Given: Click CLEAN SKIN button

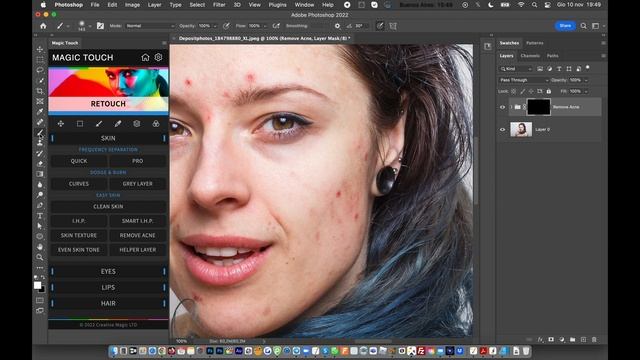Looking at the screenshot, I should [108, 207].
